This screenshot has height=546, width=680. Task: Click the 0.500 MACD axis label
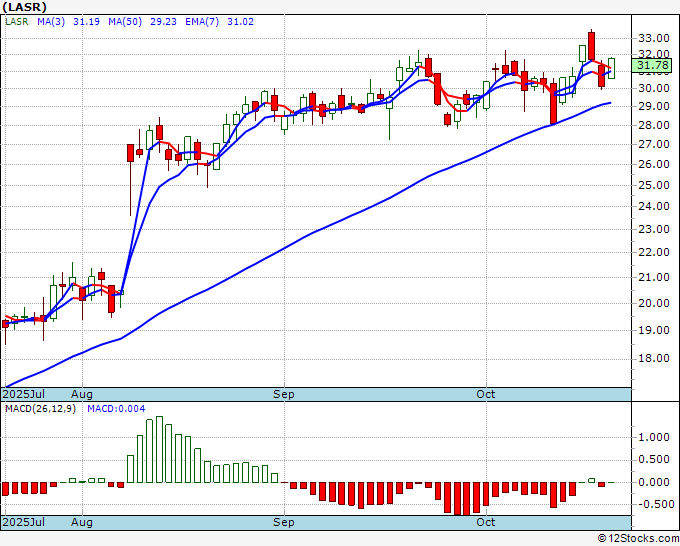[x=654, y=460]
